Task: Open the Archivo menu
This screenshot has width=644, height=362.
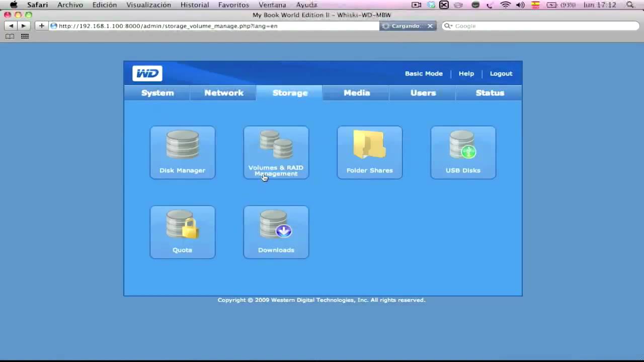Action: point(70,5)
